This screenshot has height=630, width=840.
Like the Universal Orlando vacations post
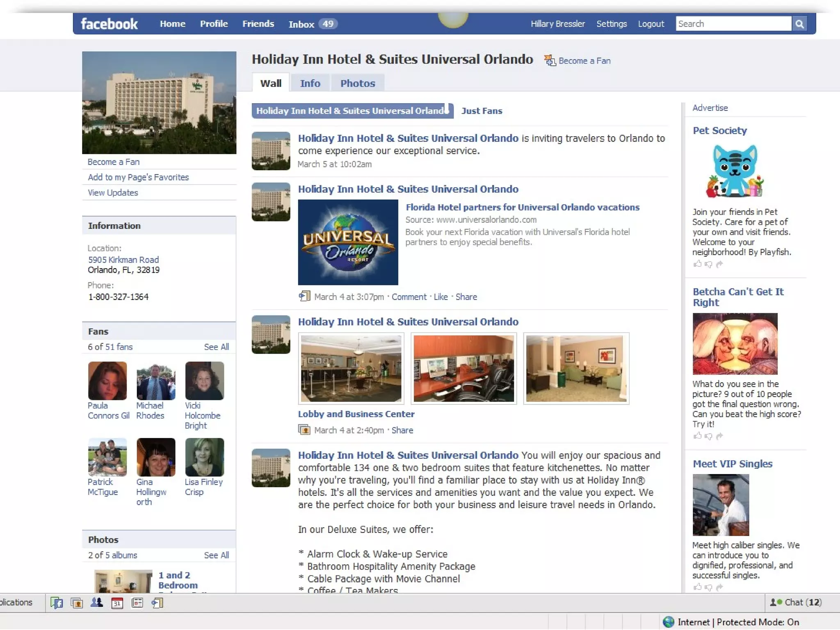441,297
